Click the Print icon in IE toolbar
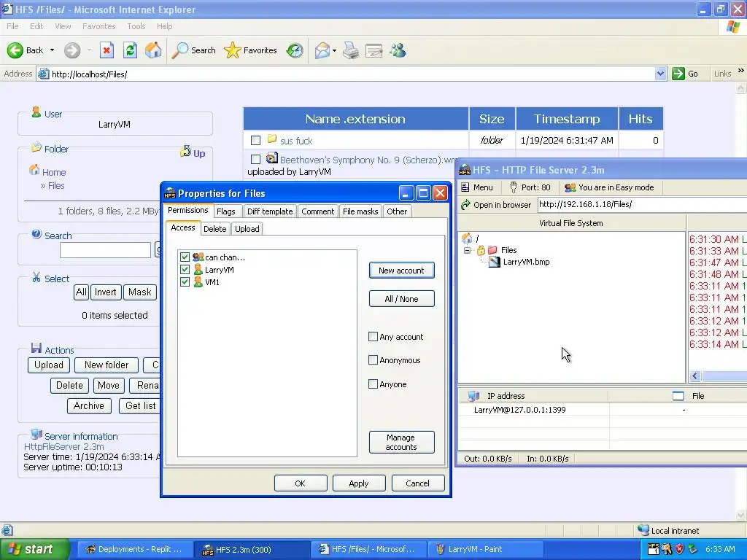 pos(351,50)
